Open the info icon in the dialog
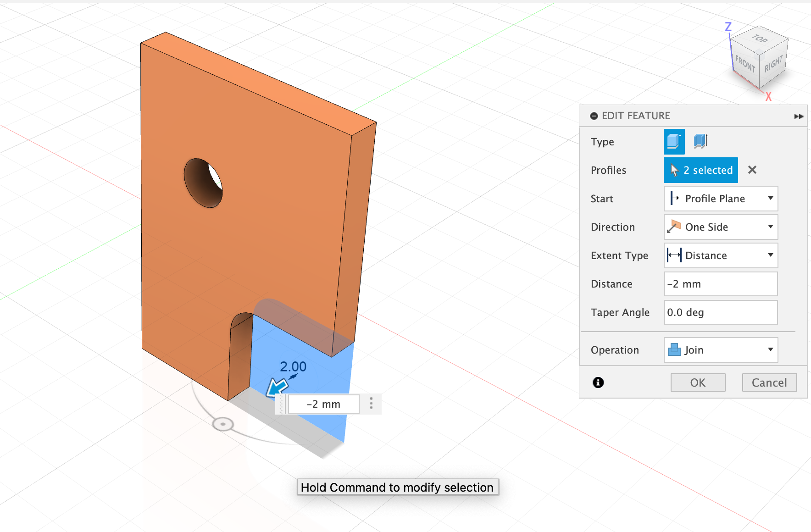 coord(598,382)
